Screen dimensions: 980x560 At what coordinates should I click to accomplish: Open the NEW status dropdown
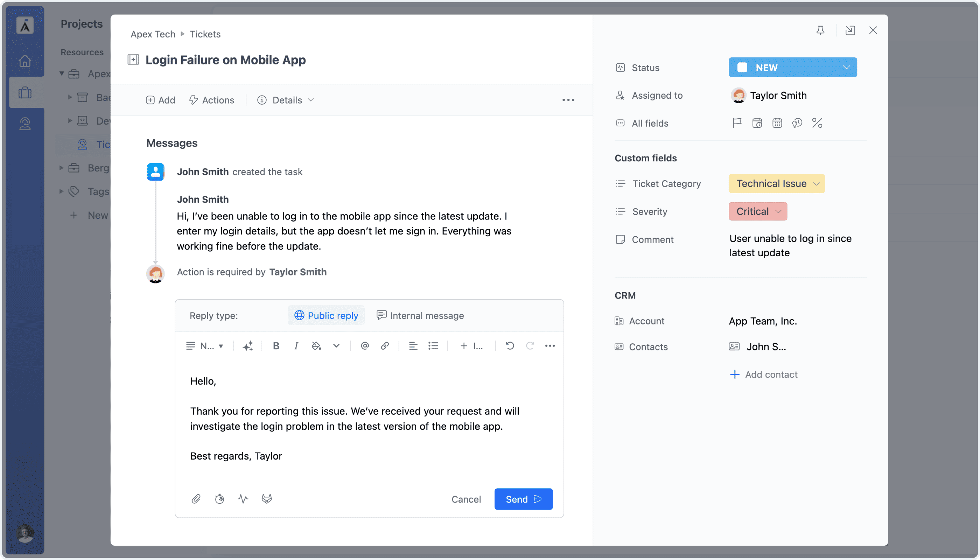[x=793, y=67]
